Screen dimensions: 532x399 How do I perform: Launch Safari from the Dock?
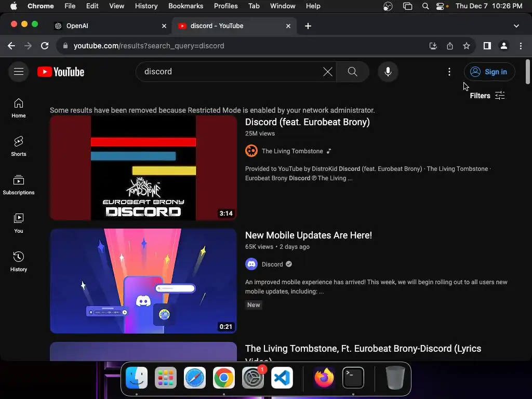(x=195, y=378)
